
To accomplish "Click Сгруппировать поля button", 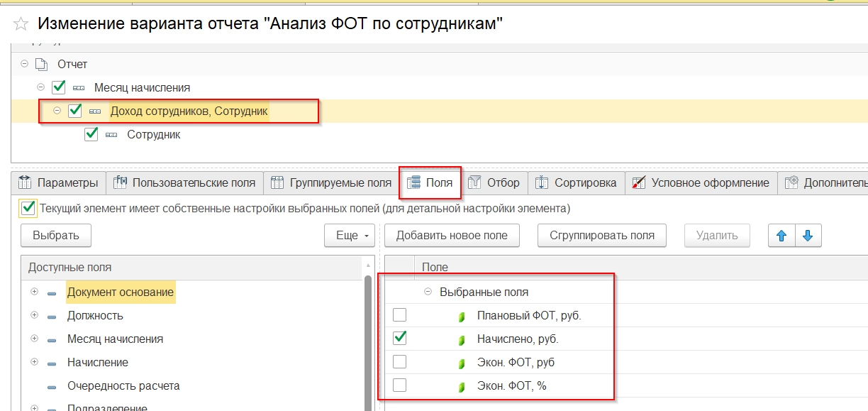I will click(x=602, y=236).
